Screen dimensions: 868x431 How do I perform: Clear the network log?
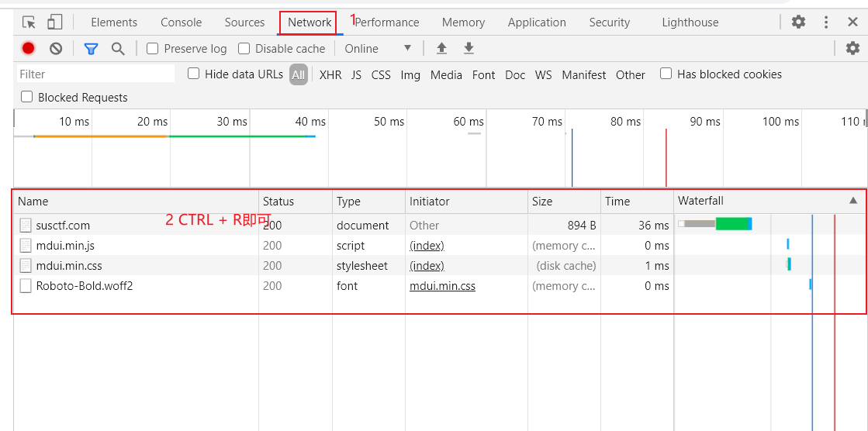click(x=56, y=48)
